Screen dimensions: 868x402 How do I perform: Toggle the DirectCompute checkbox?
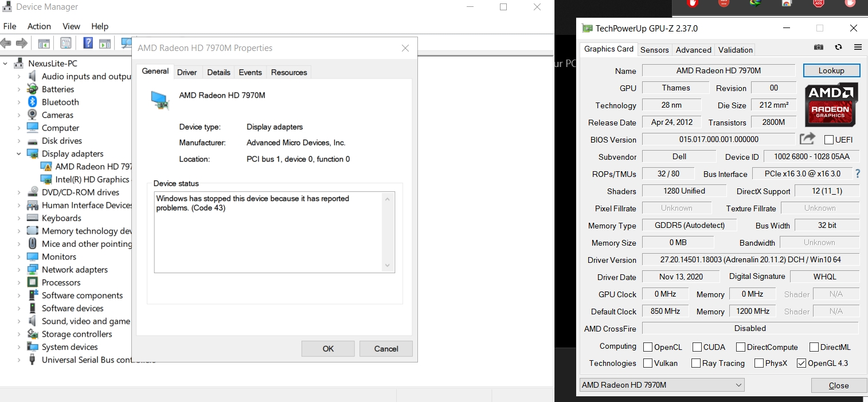[741, 347]
